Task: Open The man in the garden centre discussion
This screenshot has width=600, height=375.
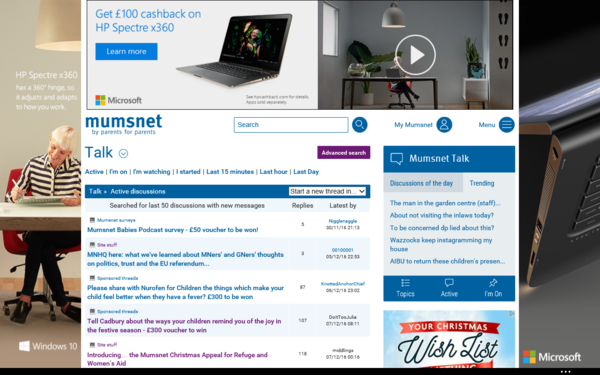Action: (x=445, y=203)
